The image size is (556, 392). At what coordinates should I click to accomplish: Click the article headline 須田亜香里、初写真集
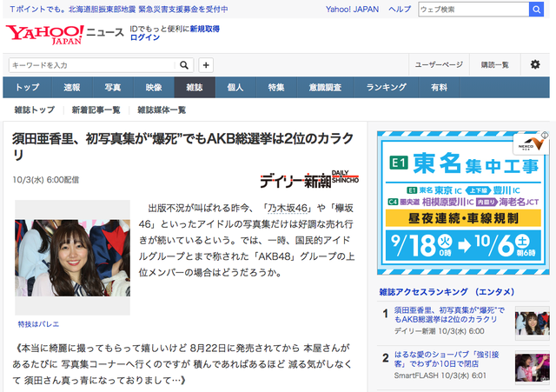pyautogui.click(x=183, y=146)
